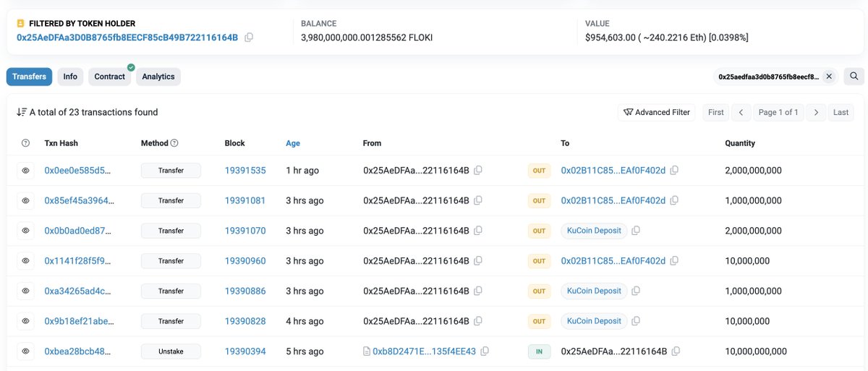Copy the token holder address at top
This screenshot has height=371, width=868.
click(249, 38)
